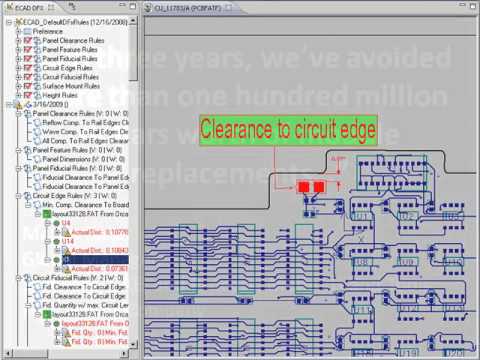Click the horizontal scrollbar right arrow
The width and height of the screenshot is (480, 360).
pyautogui.click(x=124, y=353)
